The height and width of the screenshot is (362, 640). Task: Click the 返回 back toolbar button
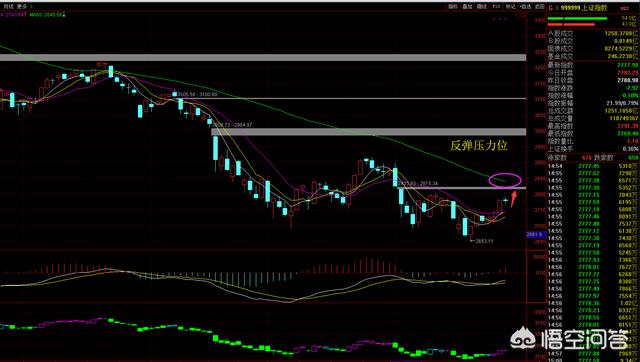[x=540, y=7]
